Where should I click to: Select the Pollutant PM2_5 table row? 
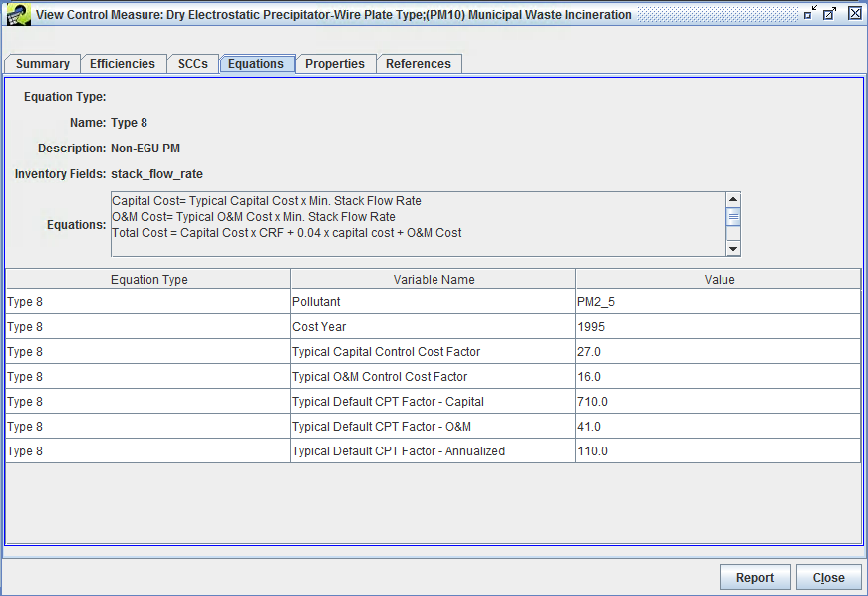(x=432, y=301)
